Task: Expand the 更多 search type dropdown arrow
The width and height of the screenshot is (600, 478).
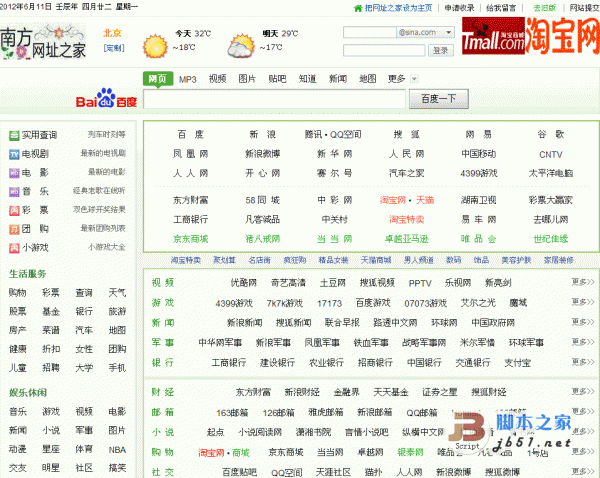Action: pos(414,79)
